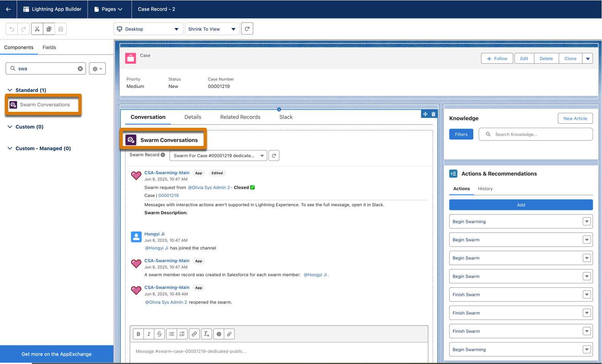This screenshot has height=364, width=602.
Task: Undo the last change
Action: [12, 29]
